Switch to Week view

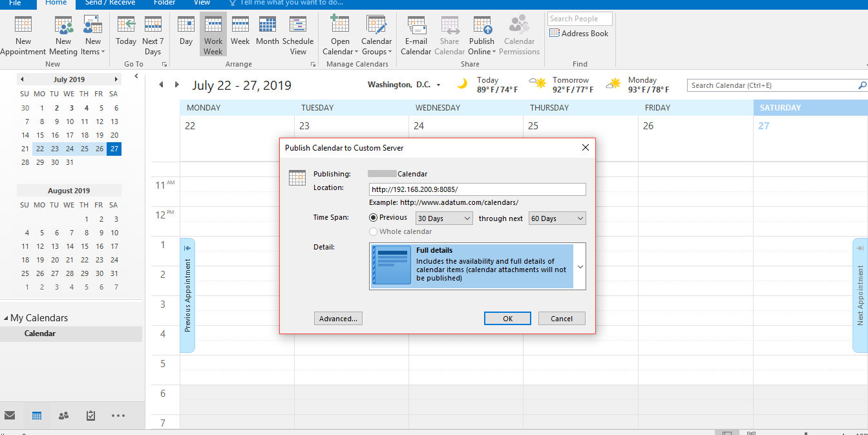(x=240, y=31)
